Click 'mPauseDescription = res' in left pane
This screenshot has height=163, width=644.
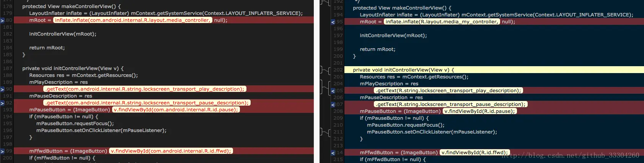(61, 96)
